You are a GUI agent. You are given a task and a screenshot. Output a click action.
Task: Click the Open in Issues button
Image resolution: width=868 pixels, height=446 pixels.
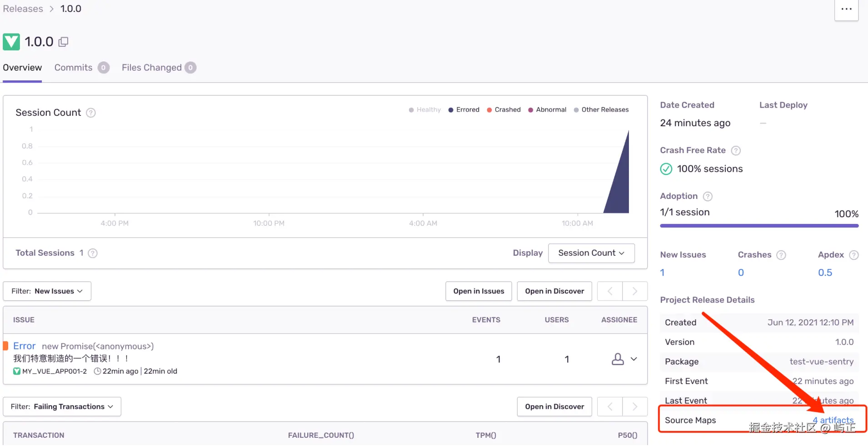[x=479, y=291]
